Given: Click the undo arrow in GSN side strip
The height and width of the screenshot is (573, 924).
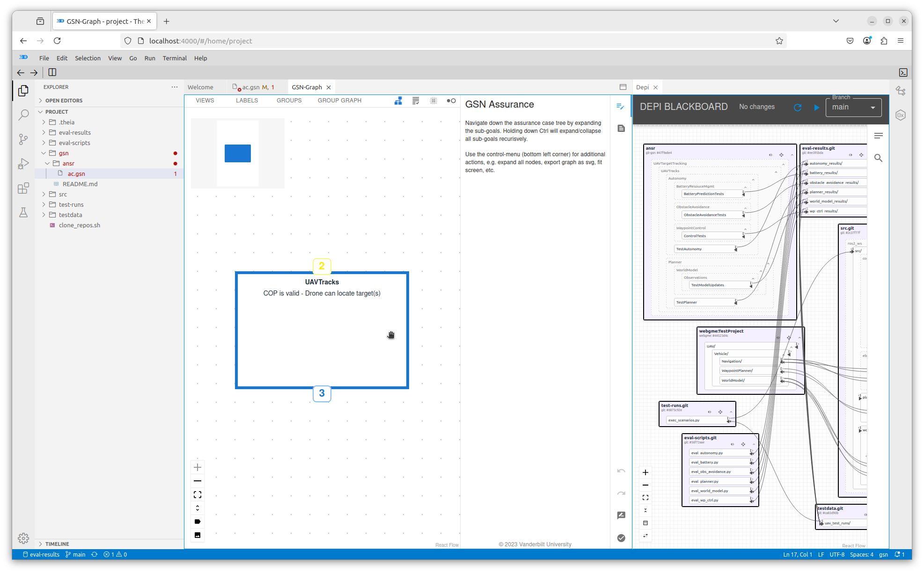Looking at the screenshot, I should click(621, 471).
